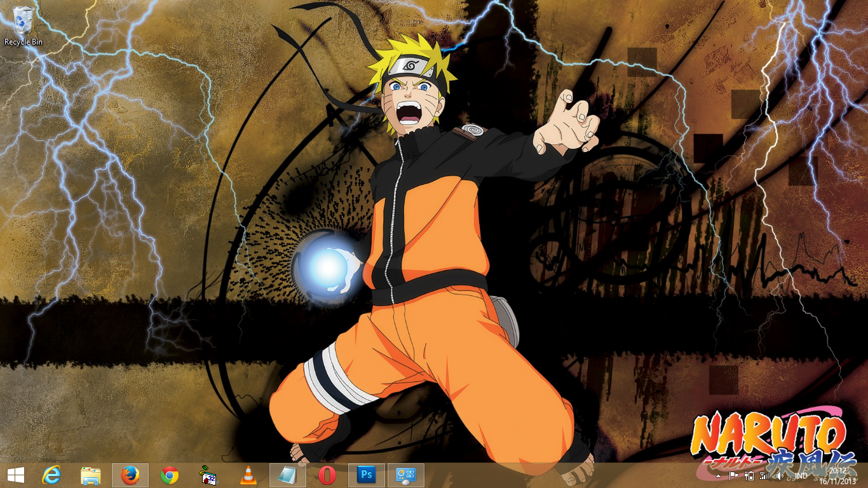This screenshot has height=488, width=868.
Task: Open the Windows Start button
Action: [x=16, y=475]
